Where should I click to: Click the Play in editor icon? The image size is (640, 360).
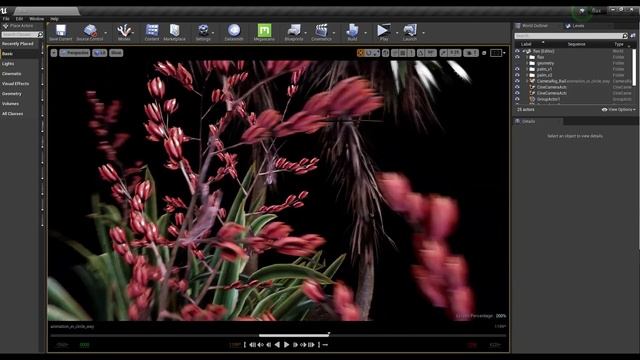(383, 30)
